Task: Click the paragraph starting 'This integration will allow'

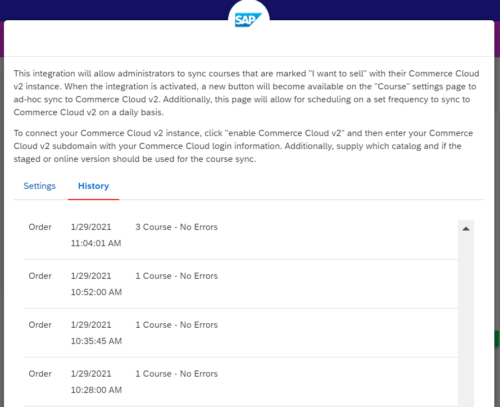Action: pyautogui.click(x=246, y=93)
